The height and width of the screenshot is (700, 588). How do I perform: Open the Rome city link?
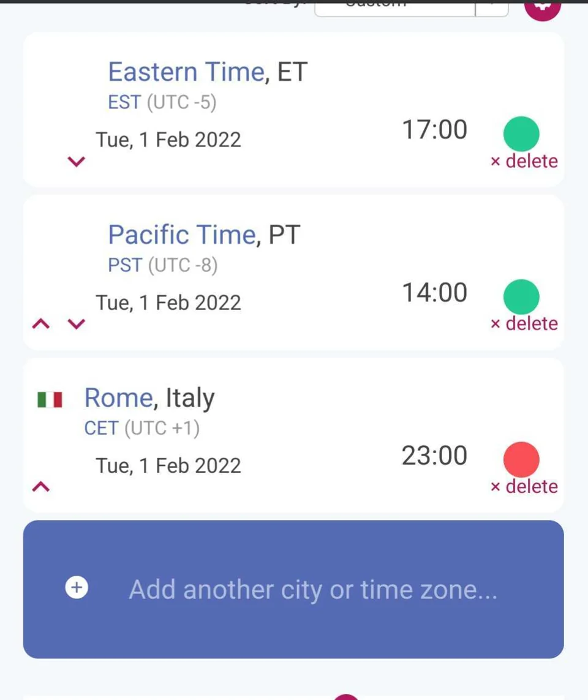[x=119, y=397]
